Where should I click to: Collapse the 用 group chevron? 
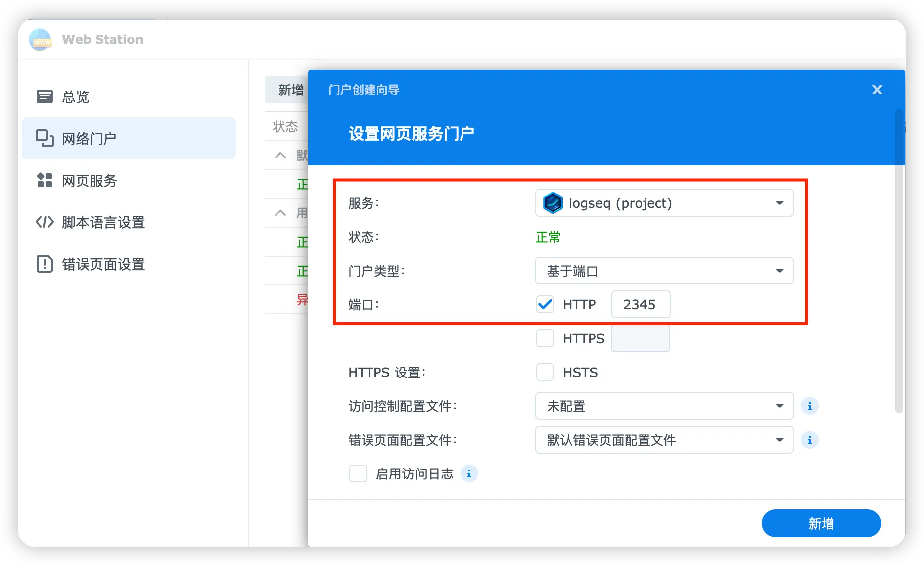(280, 213)
